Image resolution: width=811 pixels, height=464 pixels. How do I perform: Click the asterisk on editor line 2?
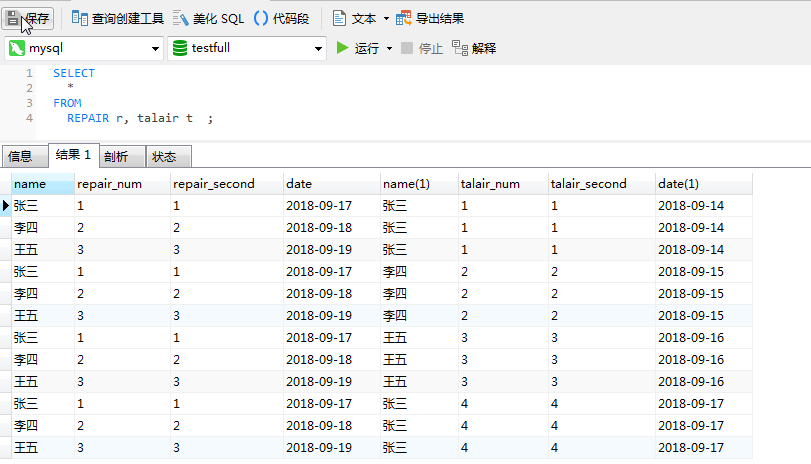click(70, 87)
